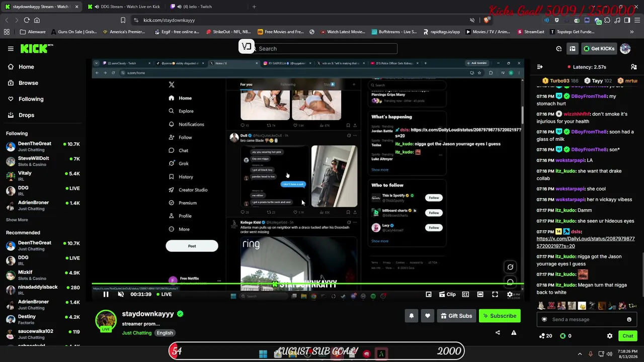644x362 pixels.
Task: Open a new browser tab
Action: click(254, 7)
